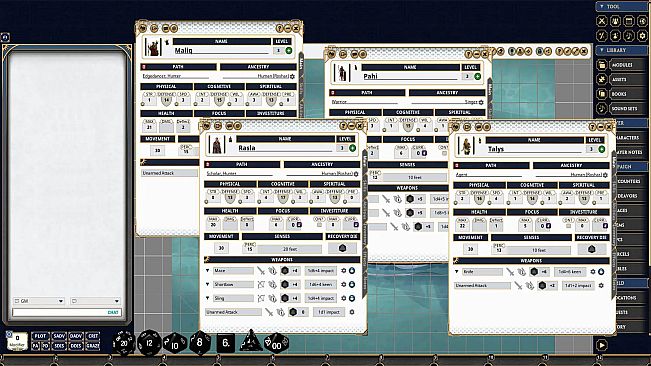This screenshot has height=366, width=651.
Task: Roll Rasla's Recovery Die icon
Action: point(342,248)
